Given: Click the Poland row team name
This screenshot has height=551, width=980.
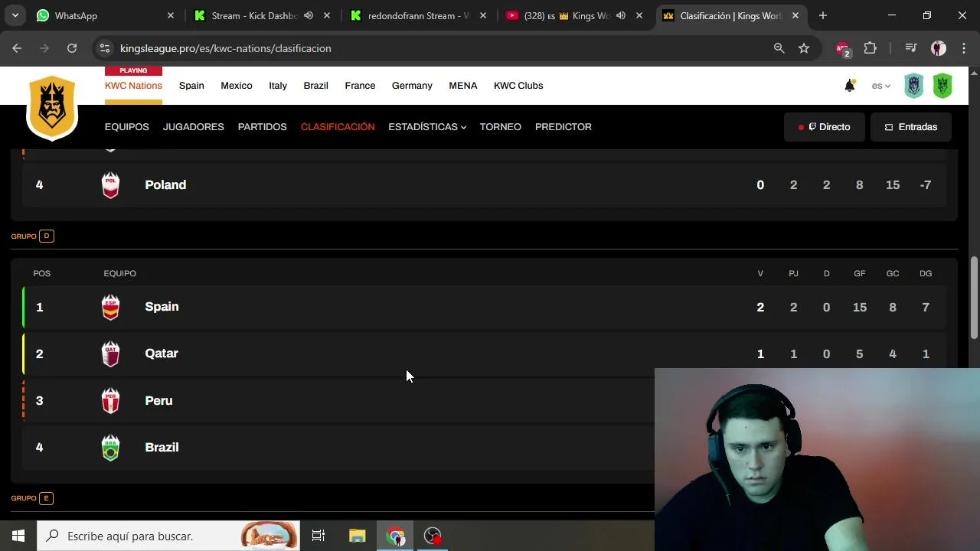Looking at the screenshot, I should (x=165, y=185).
